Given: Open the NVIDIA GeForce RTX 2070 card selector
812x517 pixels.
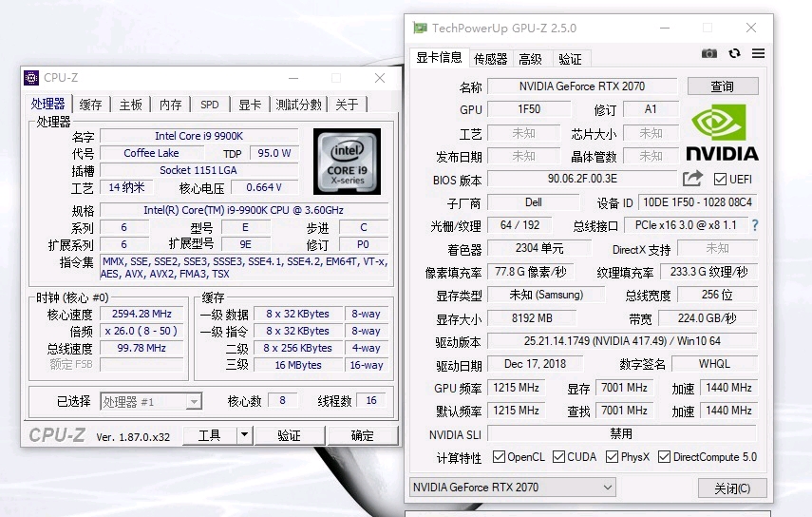Looking at the screenshot, I should click(512, 487).
